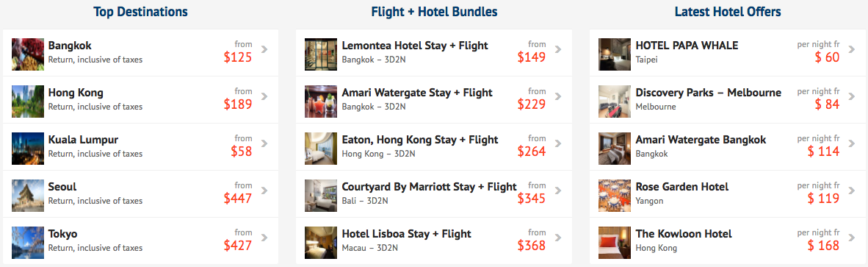Click the Courtyard By Marriott room thumbnail
The height and width of the screenshot is (267, 868).
[x=321, y=196]
